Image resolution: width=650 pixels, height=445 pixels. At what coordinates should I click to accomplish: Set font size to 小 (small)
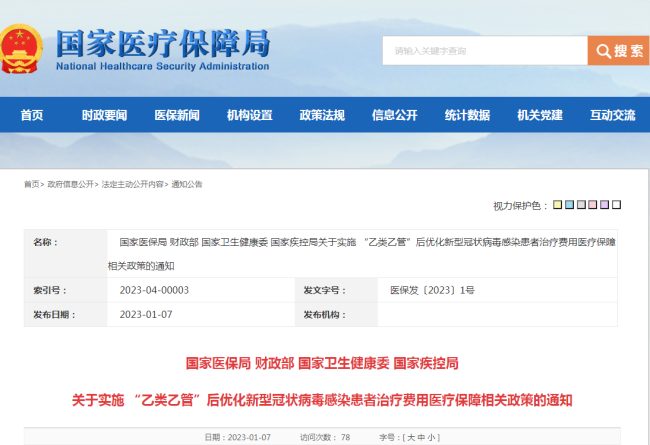point(432,437)
